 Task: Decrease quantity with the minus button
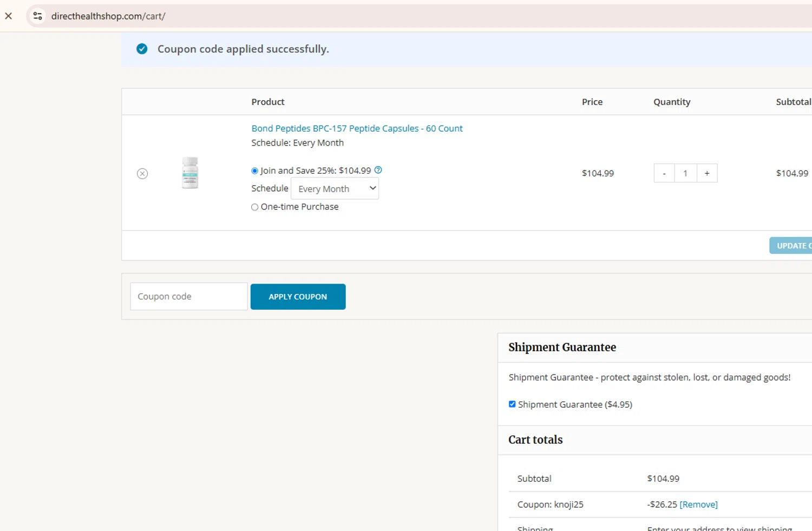(x=664, y=173)
